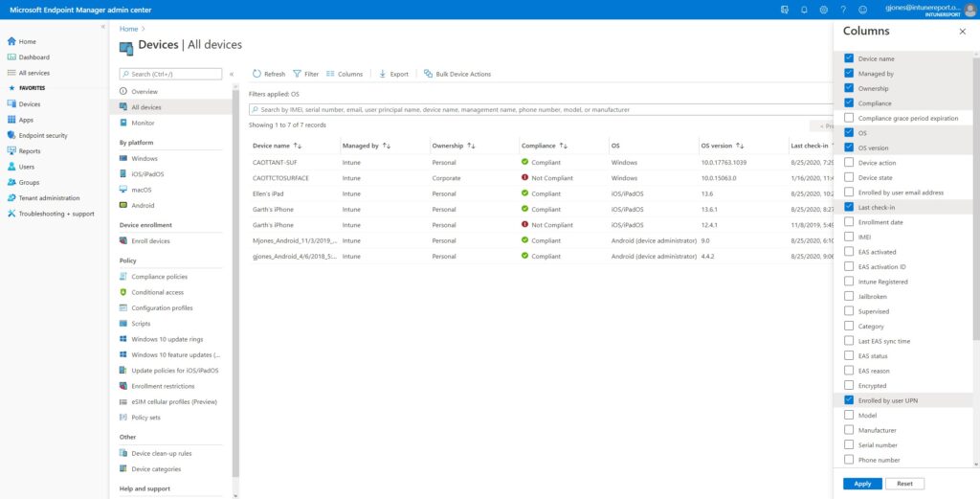The height and width of the screenshot is (499, 980).
Task: Open Bulk Device Actions
Action: [457, 74]
